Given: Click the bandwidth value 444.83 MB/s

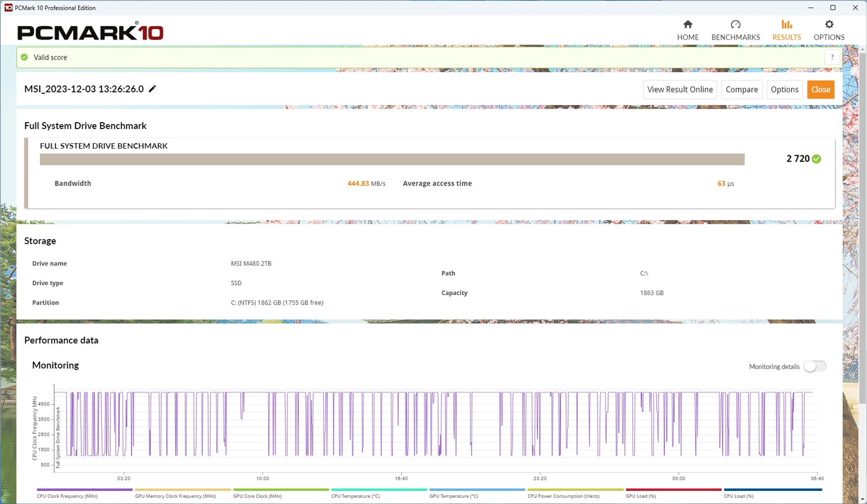Looking at the screenshot, I should pos(366,184).
